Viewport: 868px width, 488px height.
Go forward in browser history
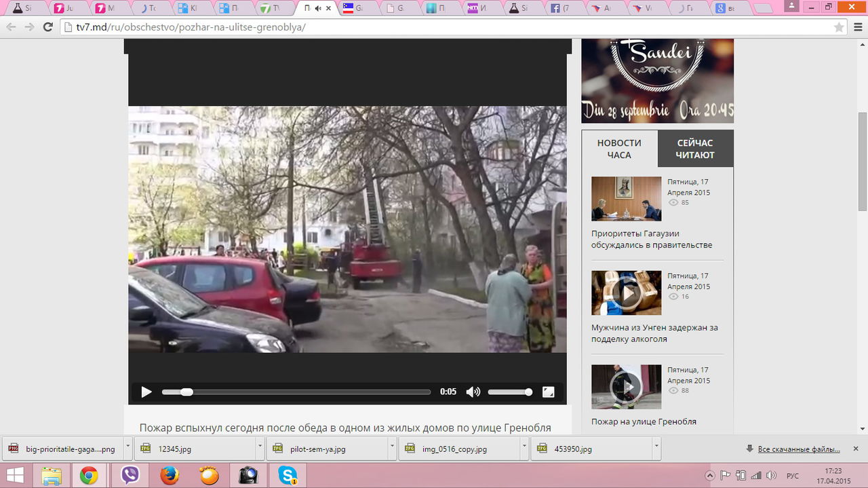pyautogui.click(x=29, y=27)
